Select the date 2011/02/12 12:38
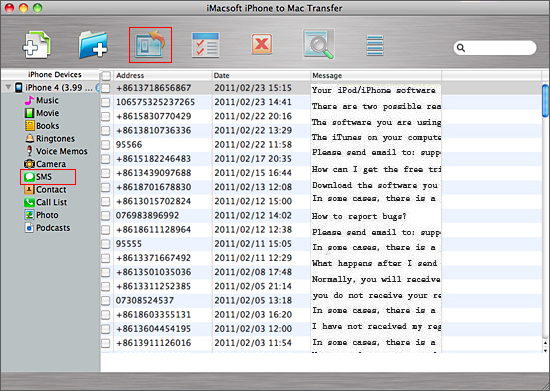Viewport: 550px width, 391px height. [253, 229]
